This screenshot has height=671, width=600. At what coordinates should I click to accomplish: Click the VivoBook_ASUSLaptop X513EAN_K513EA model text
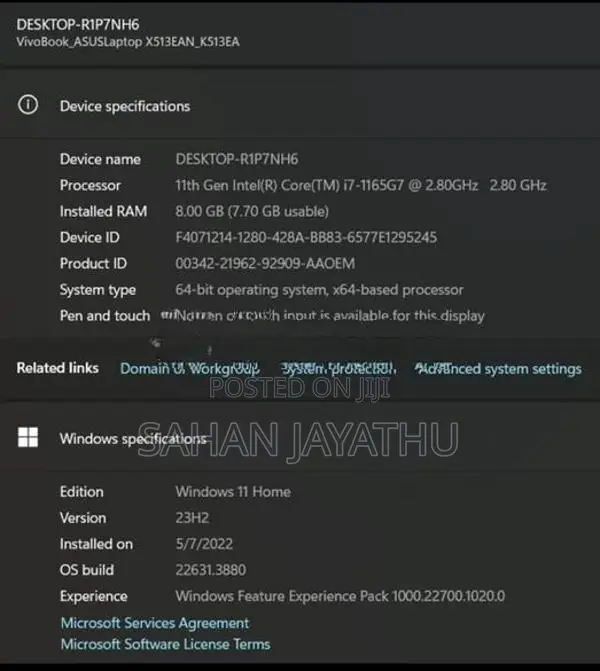point(128,42)
